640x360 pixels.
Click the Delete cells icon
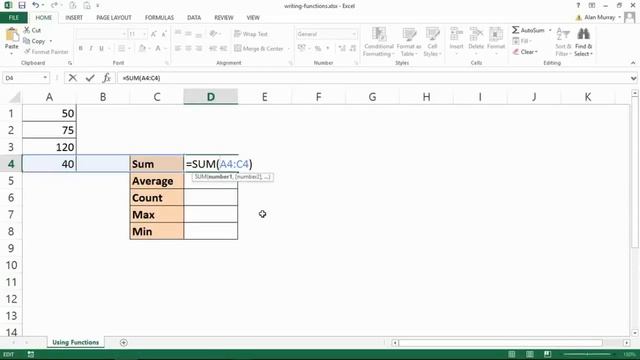coord(476,34)
